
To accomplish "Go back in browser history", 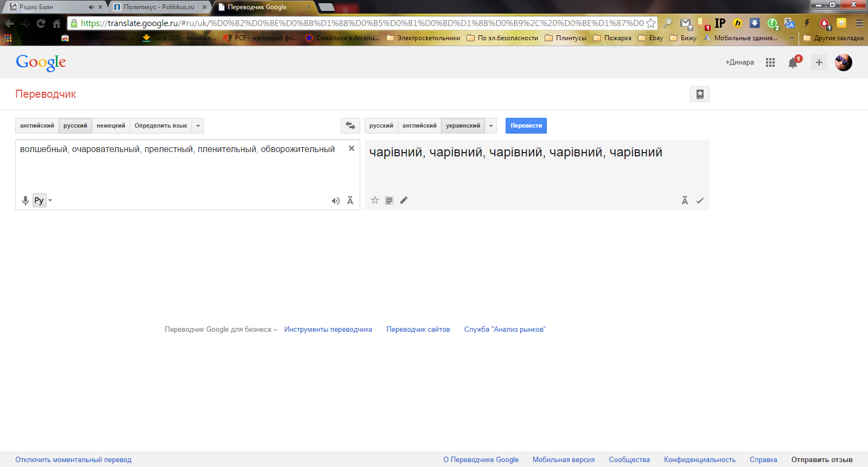I will 10,23.
